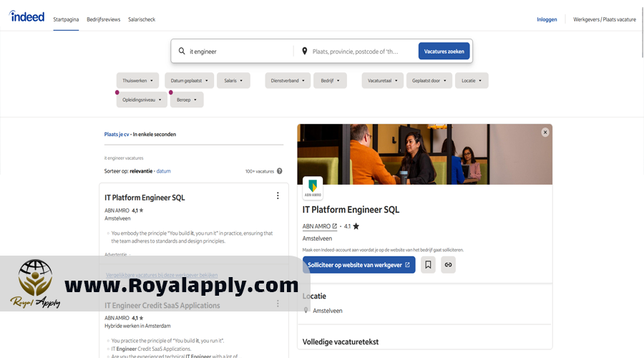The width and height of the screenshot is (644, 358).
Task: Expand the Thuiswerken filter
Action: click(137, 81)
